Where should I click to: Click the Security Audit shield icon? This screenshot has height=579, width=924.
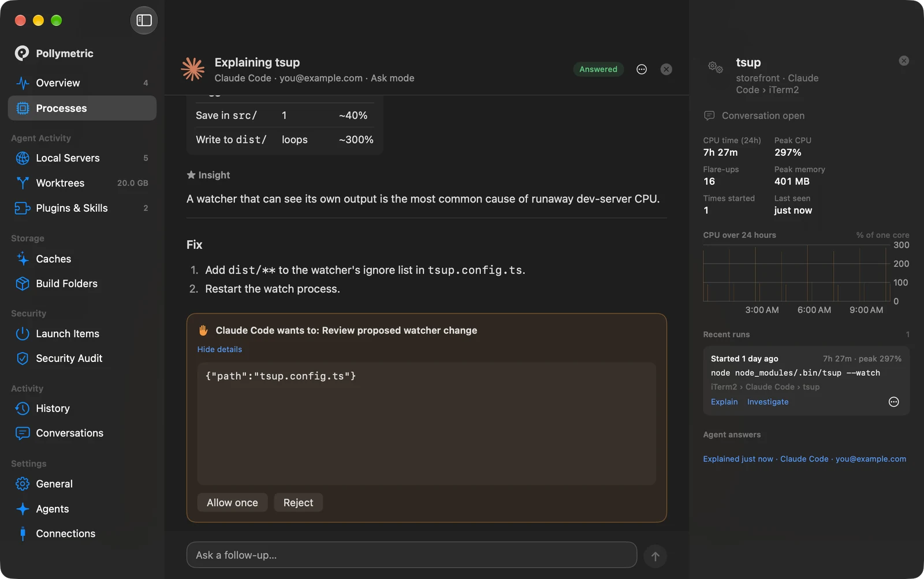click(23, 358)
